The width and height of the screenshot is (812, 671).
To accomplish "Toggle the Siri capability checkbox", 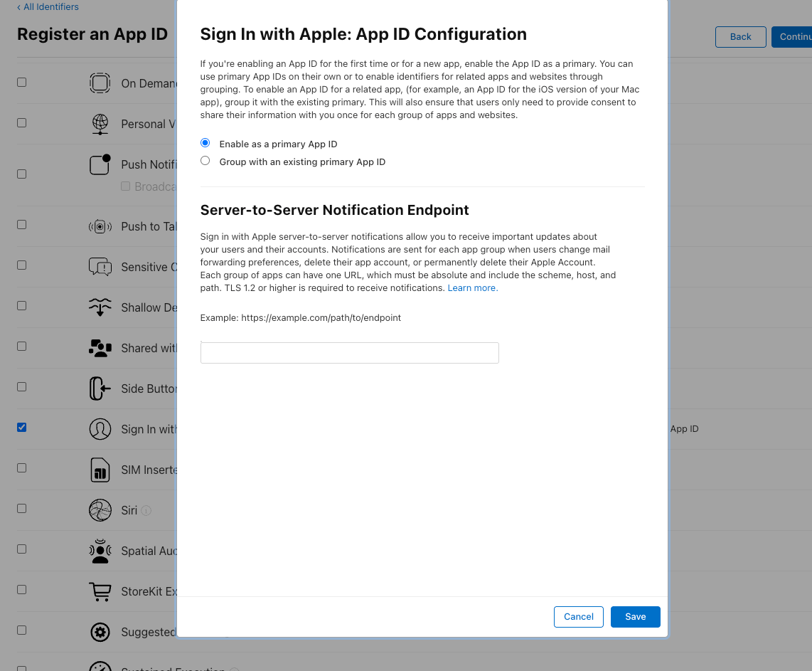I will [x=22, y=509].
